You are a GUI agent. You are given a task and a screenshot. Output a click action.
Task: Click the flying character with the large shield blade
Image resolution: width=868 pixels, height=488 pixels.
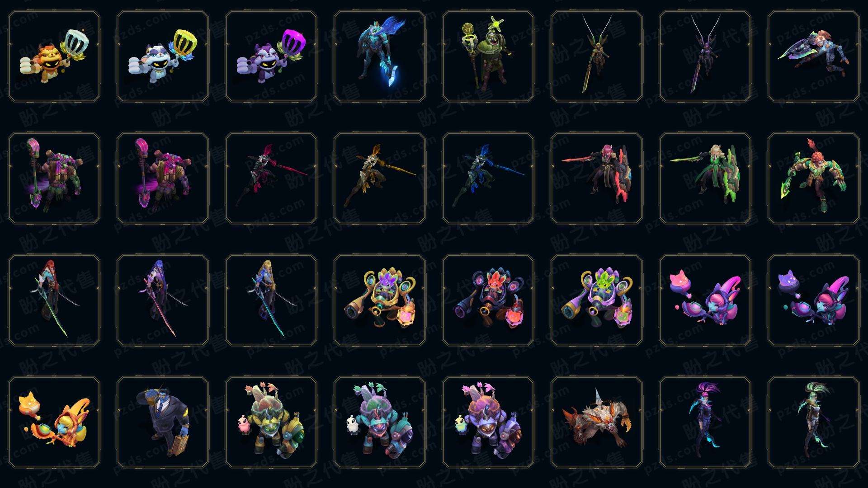point(814,56)
